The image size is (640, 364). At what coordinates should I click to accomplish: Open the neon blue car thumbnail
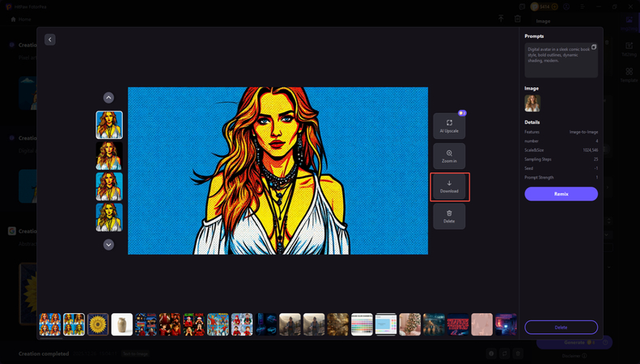pos(266,324)
